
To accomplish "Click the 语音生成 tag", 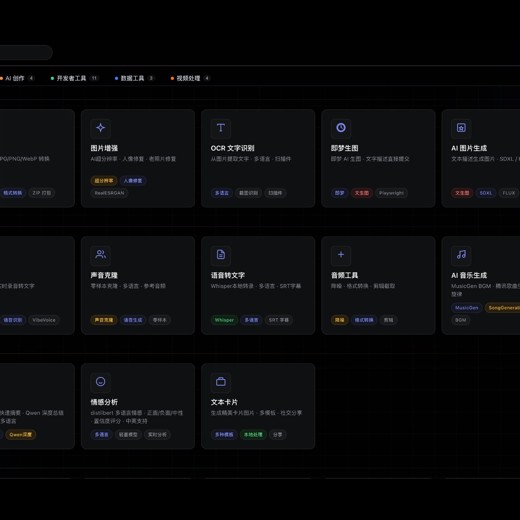I will pyautogui.click(x=133, y=320).
